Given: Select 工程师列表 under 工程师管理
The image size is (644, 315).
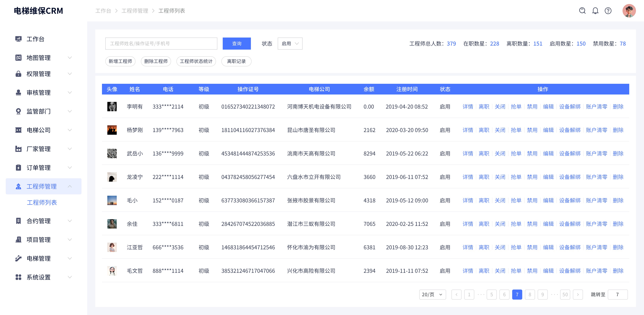Looking at the screenshot, I should (42, 203).
